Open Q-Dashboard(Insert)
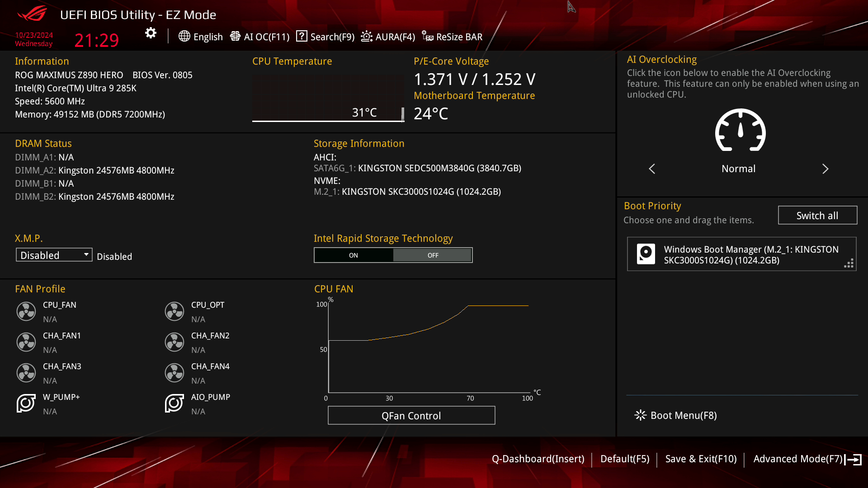 538,459
